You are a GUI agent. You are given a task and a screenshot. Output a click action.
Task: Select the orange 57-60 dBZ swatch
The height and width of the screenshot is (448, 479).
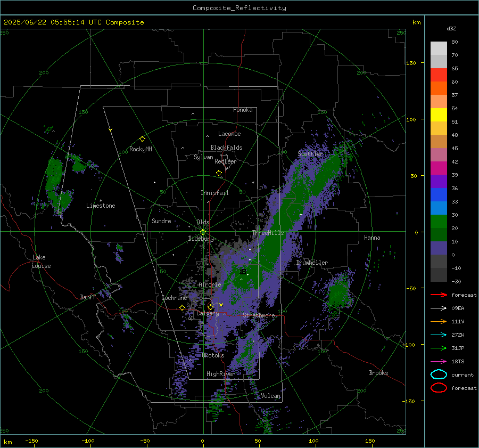tap(439, 88)
